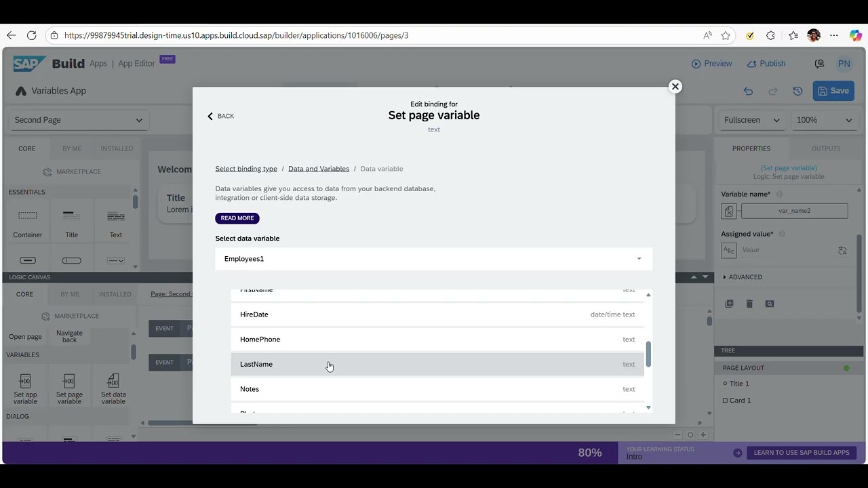The width and height of the screenshot is (868, 488).
Task: Click the search node icon
Action: (x=770, y=304)
